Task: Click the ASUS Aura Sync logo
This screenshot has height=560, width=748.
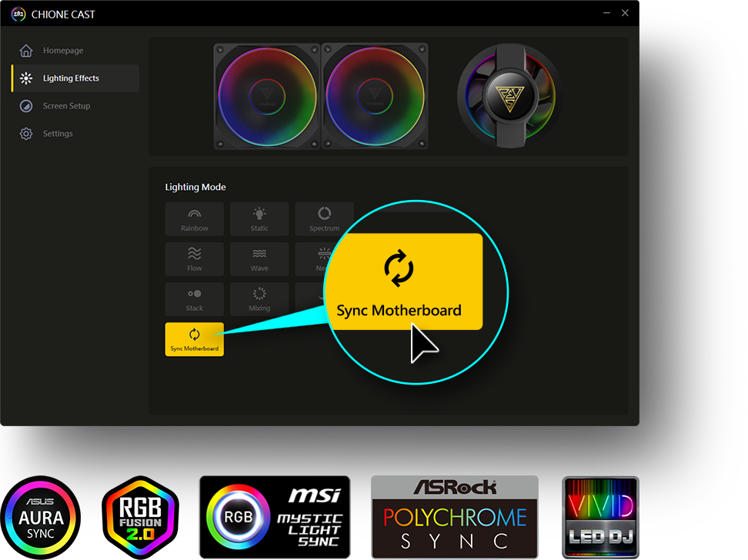Action: 42,518
